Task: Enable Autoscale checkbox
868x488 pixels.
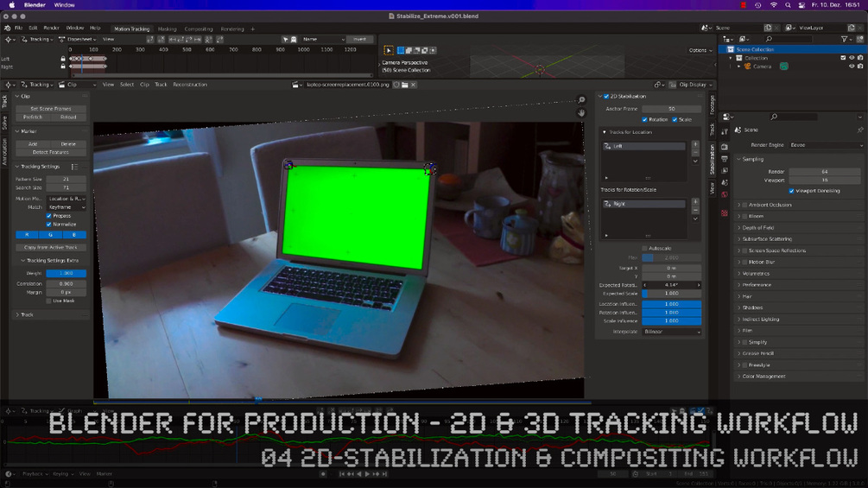Action: coord(644,249)
